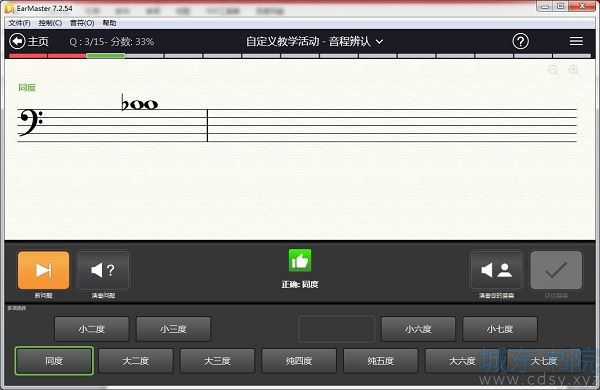Click the notes on the staff
The height and width of the screenshot is (390, 600).
139,104
